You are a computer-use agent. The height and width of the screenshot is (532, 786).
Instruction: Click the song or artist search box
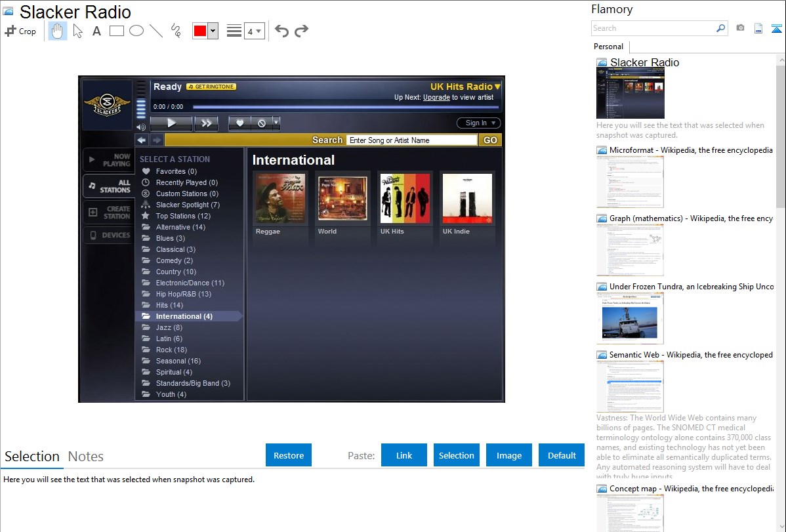point(411,140)
